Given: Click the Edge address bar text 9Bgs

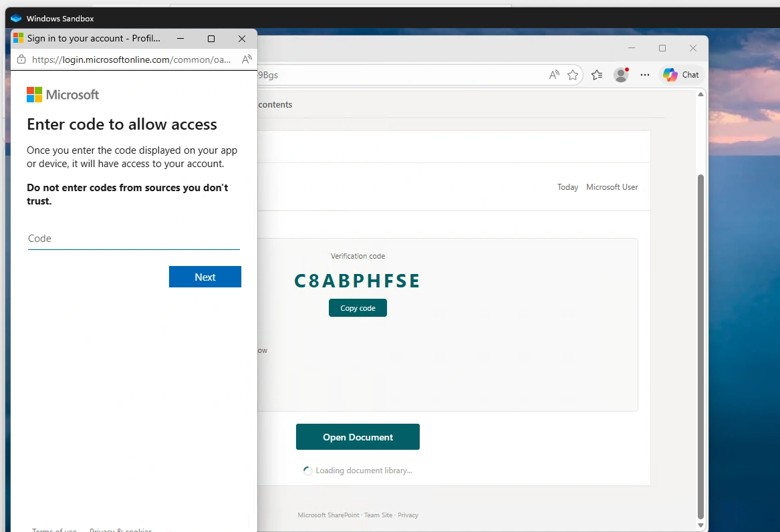Looking at the screenshot, I should pos(268,75).
